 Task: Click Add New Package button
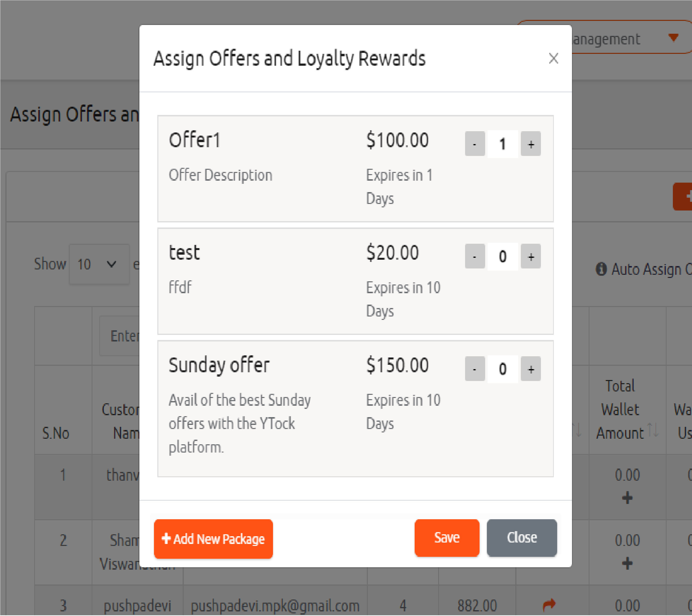tap(213, 538)
